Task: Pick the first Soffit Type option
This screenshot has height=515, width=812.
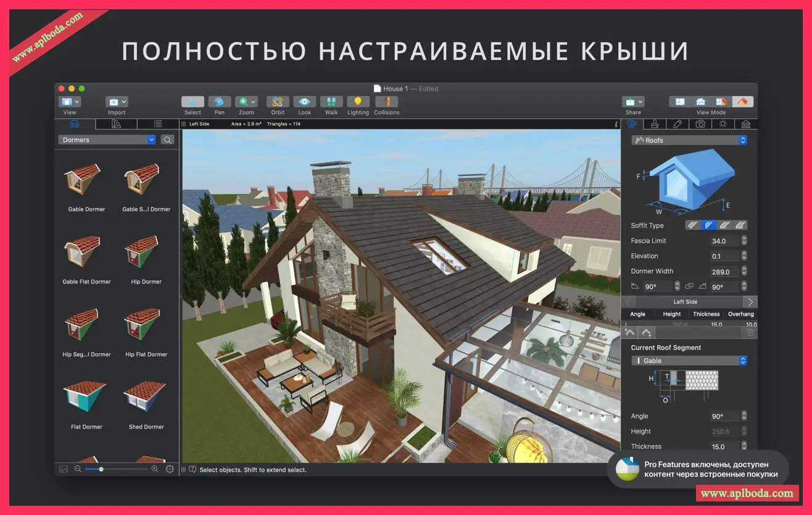Action: tap(693, 225)
